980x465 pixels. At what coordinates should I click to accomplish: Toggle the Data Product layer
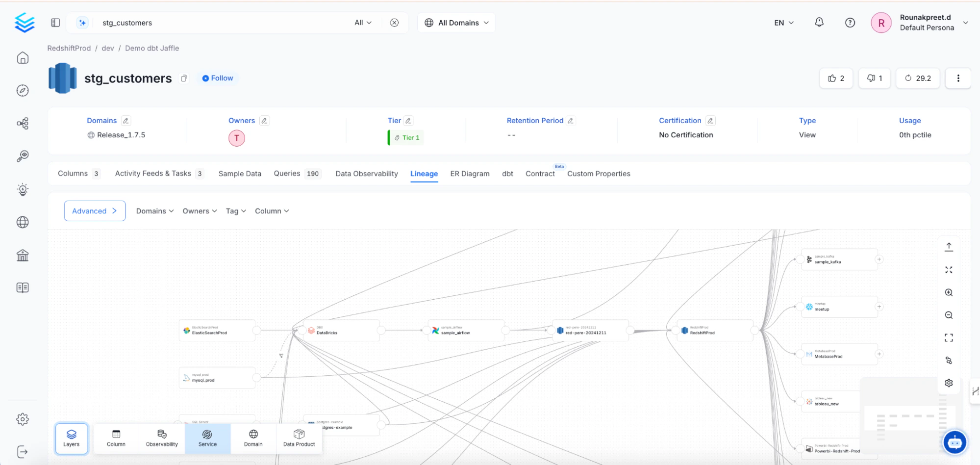[299, 439]
